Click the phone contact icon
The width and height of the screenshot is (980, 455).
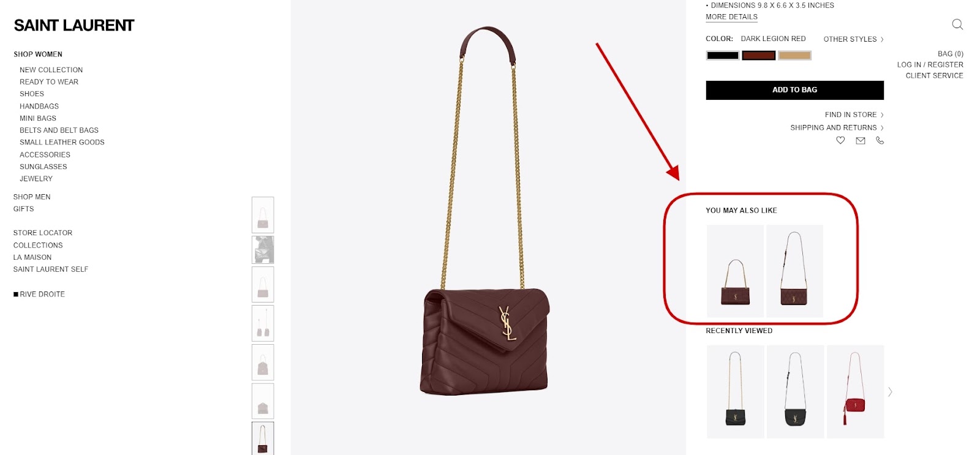click(880, 140)
